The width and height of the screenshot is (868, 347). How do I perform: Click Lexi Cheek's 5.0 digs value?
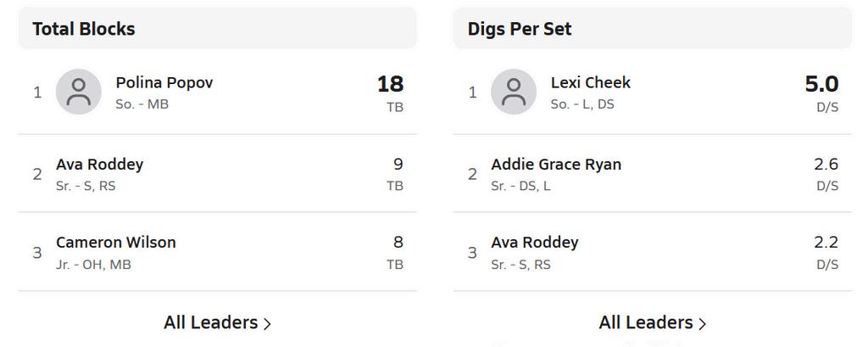click(x=821, y=84)
